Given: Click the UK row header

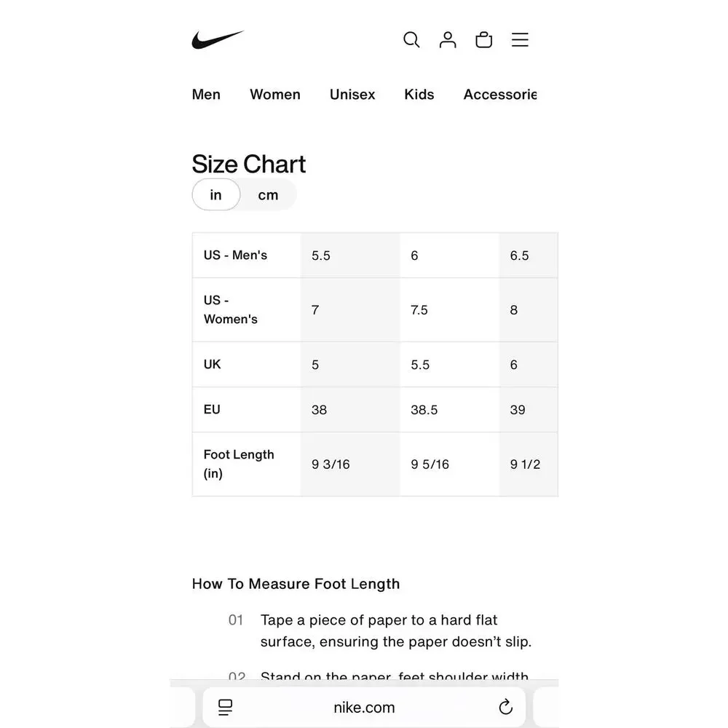Looking at the screenshot, I should point(246,364).
